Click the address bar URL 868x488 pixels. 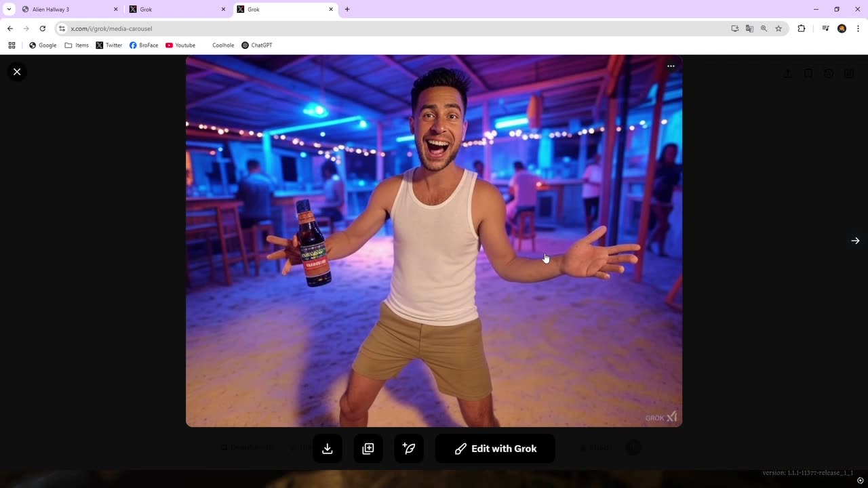tap(111, 28)
